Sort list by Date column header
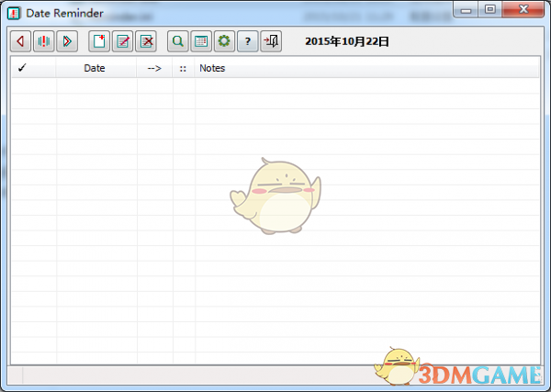 point(96,68)
